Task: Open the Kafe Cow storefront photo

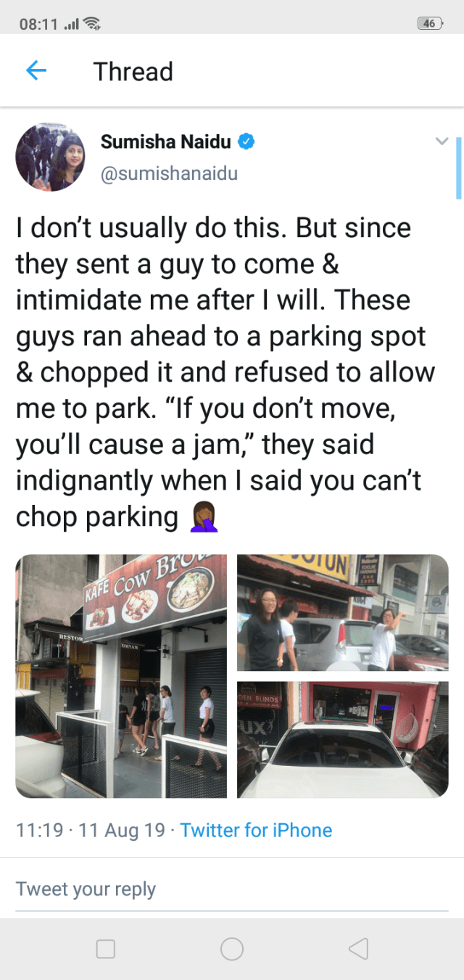Action: (121, 676)
